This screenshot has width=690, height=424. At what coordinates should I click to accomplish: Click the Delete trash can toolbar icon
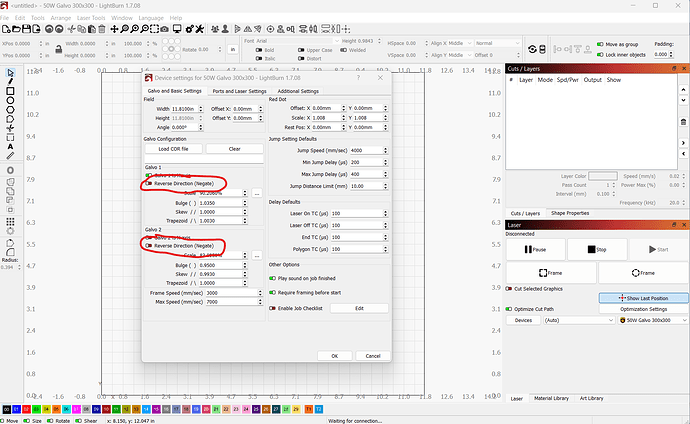(102, 29)
